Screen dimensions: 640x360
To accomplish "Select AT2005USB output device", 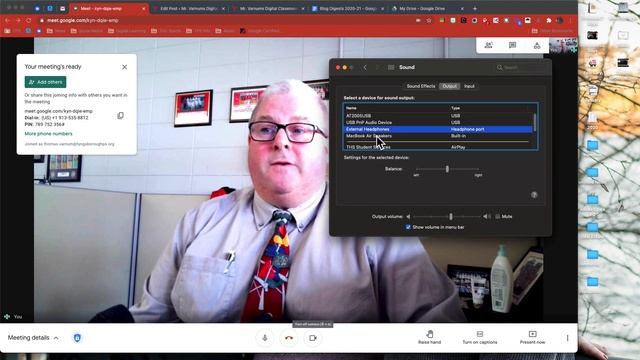I will click(438, 116).
